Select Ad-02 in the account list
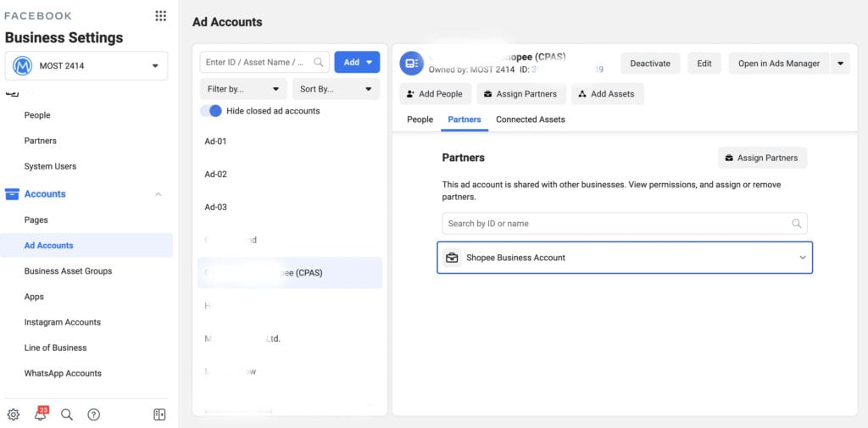868x428 pixels. tap(290, 175)
